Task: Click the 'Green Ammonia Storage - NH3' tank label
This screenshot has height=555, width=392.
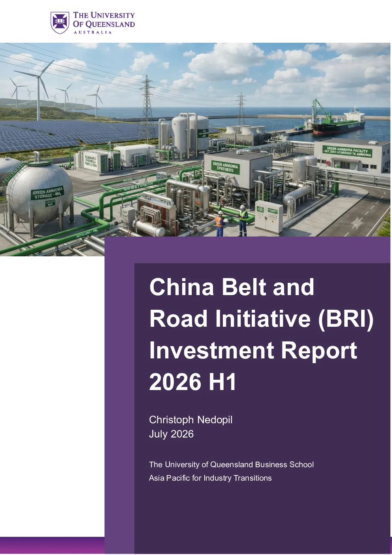Action: pyautogui.click(x=47, y=193)
